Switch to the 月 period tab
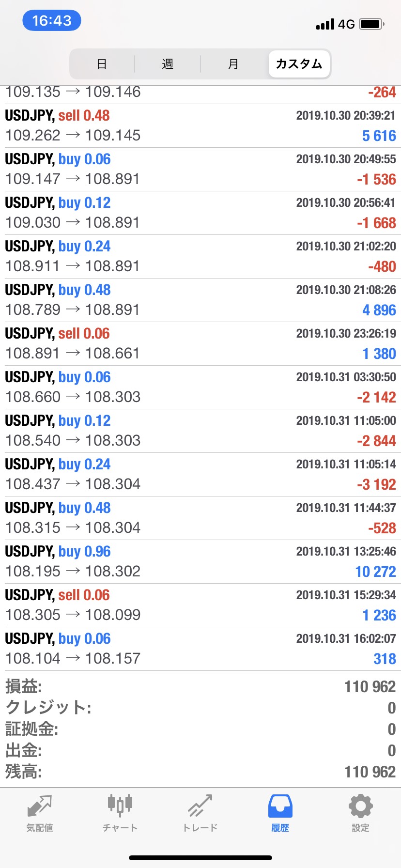The height and width of the screenshot is (868, 401). coord(233,64)
